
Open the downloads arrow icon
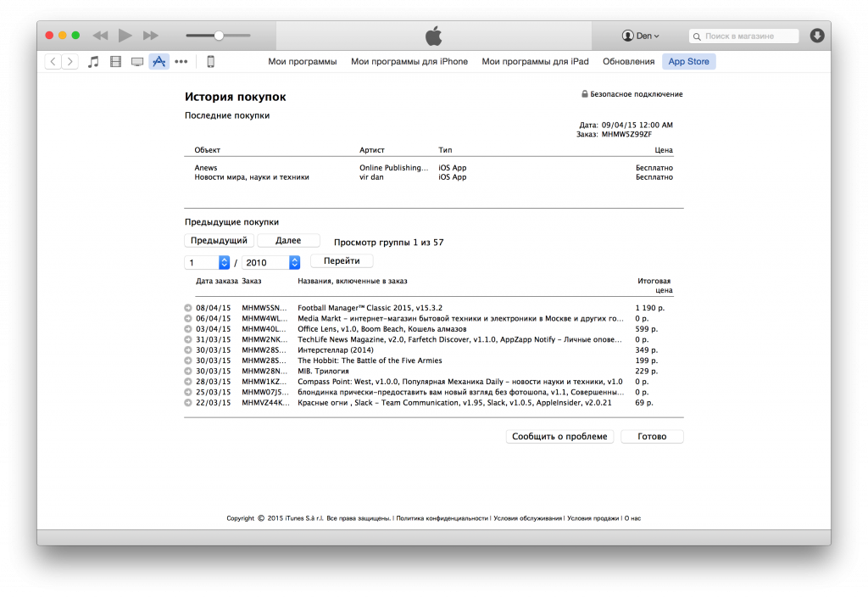817,36
